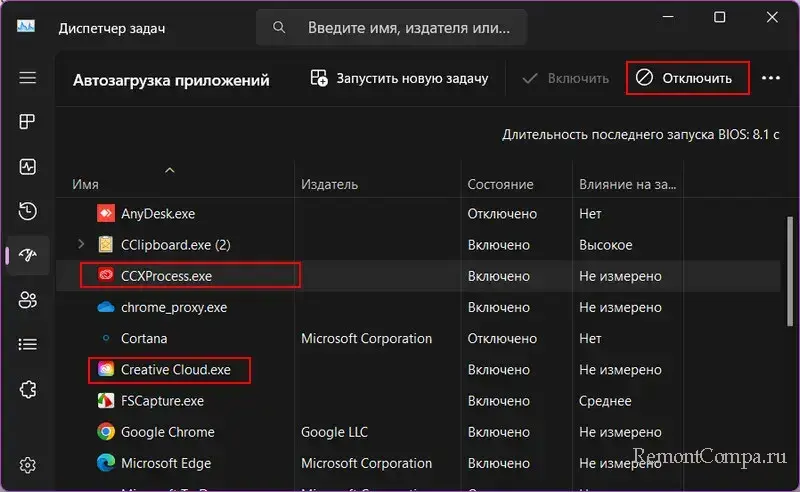This screenshot has width=800, height=492.
Task: Open the three-dots more options menu
Action: (770, 78)
